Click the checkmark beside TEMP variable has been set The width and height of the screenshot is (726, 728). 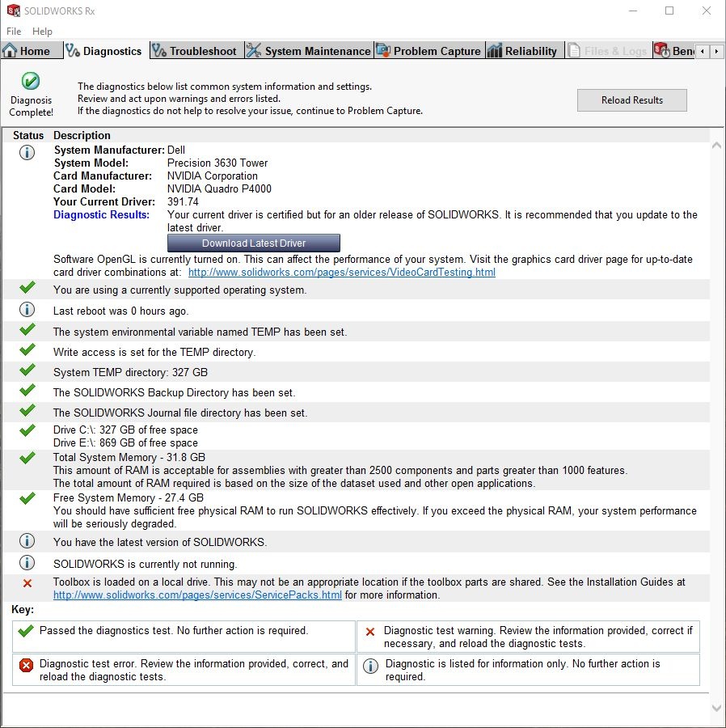point(27,329)
